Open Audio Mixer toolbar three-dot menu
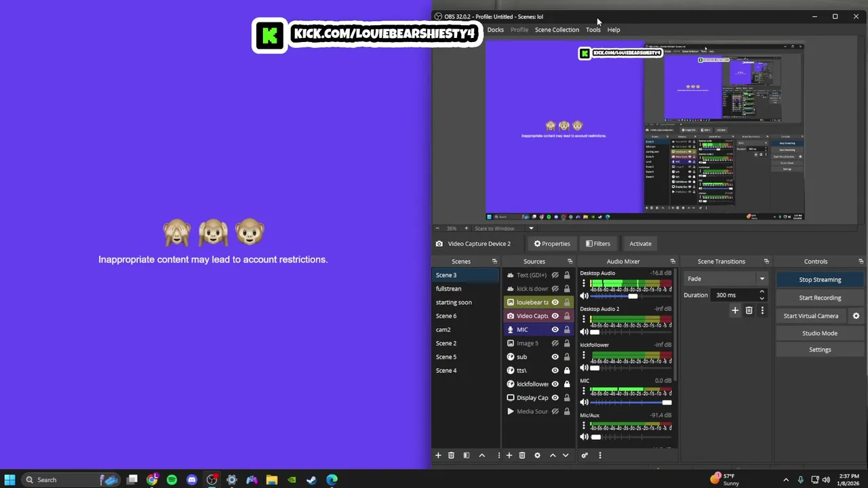Screen dimensions: 868x488 [x=600, y=455]
